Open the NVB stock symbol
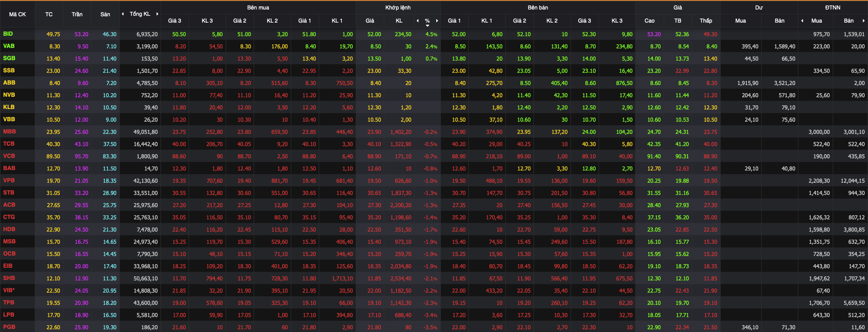 coord(9,95)
